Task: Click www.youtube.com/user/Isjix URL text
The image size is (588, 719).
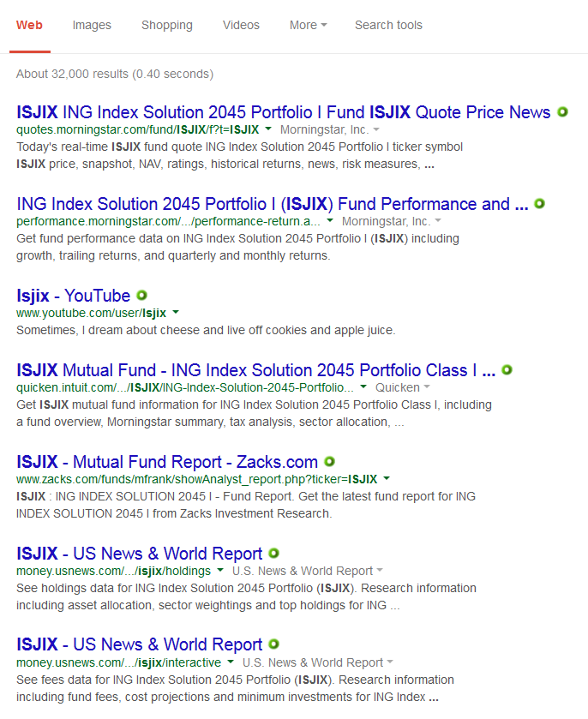Action: [x=91, y=313]
